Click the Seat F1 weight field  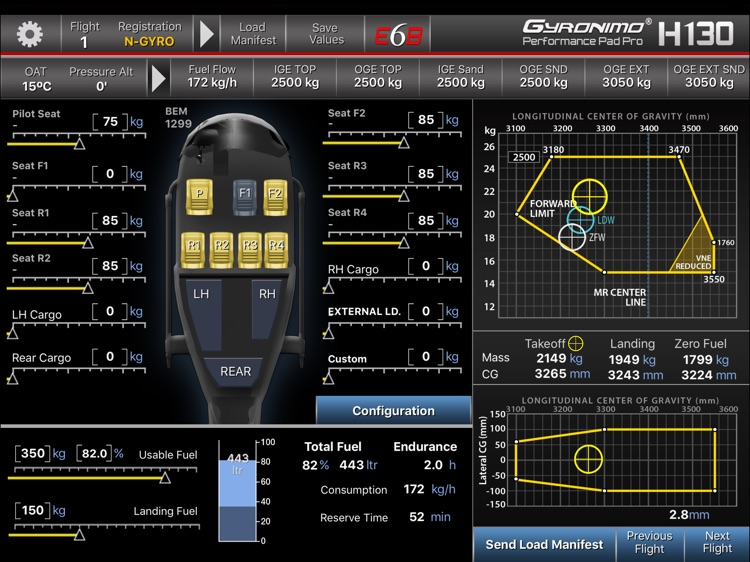click(110, 174)
